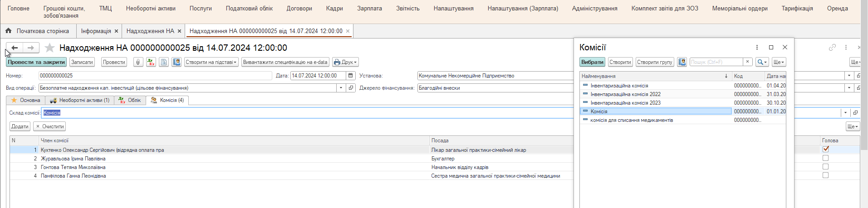Screen dimensions: 868x208
Task: Open kebab menu in Комісії dialog header
Action: [757, 47]
